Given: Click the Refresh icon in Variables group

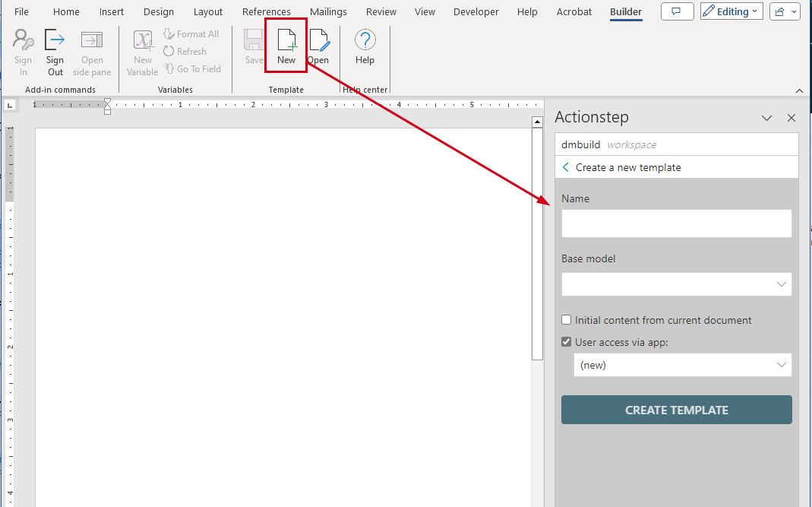Looking at the screenshot, I should click(x=185, y=51).
